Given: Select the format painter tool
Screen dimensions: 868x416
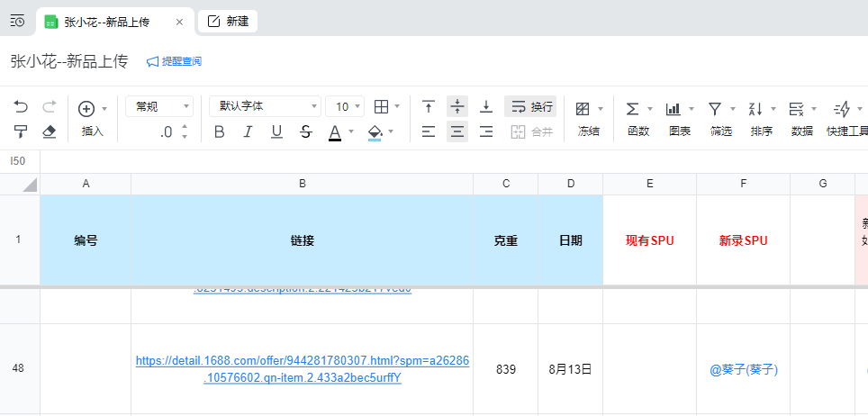Looking at the screenshot, I should [x=21, y=132].
